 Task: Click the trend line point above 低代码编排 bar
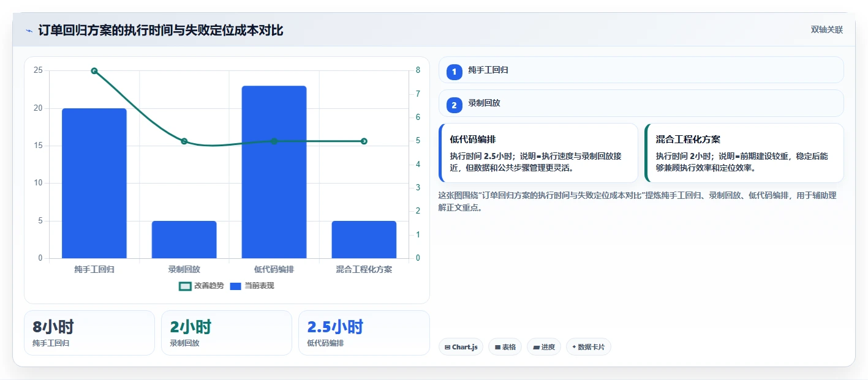274,141
